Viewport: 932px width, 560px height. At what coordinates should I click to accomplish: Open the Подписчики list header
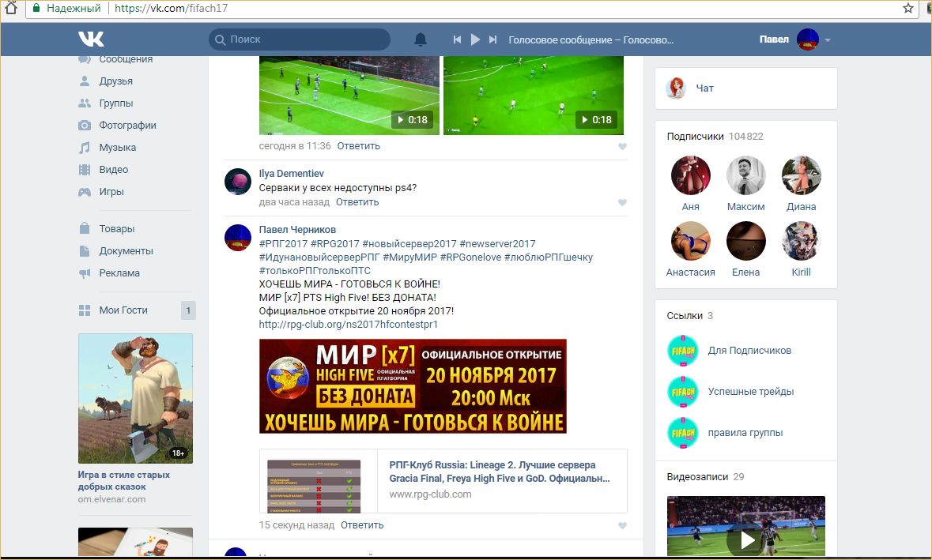(715, 137)
